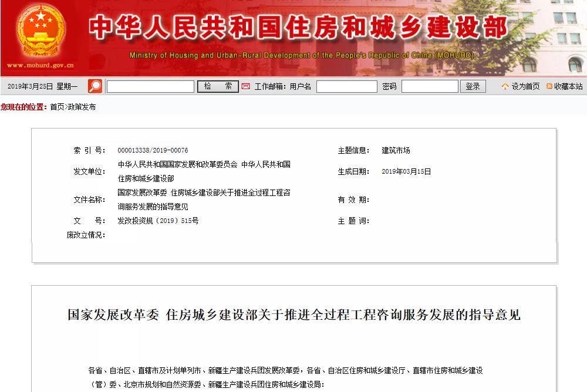Click the 设为首页 link

[525, 86]
